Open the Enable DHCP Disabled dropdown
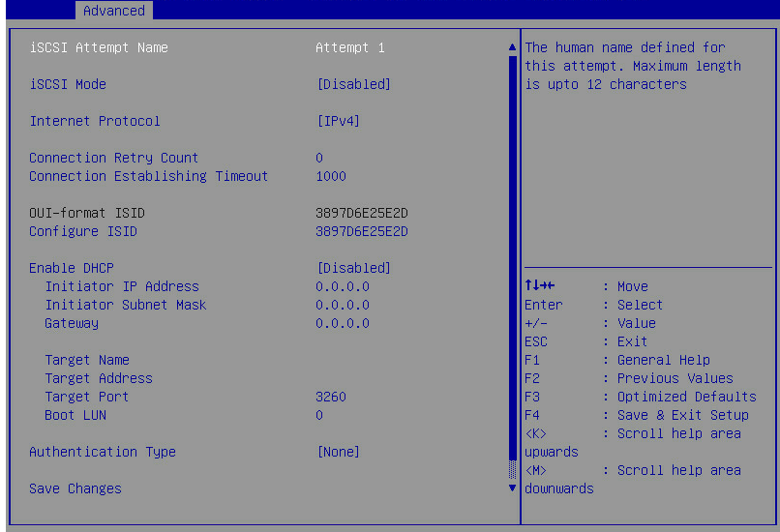Screen dimensions: 780x532 (x=353, y=269)
